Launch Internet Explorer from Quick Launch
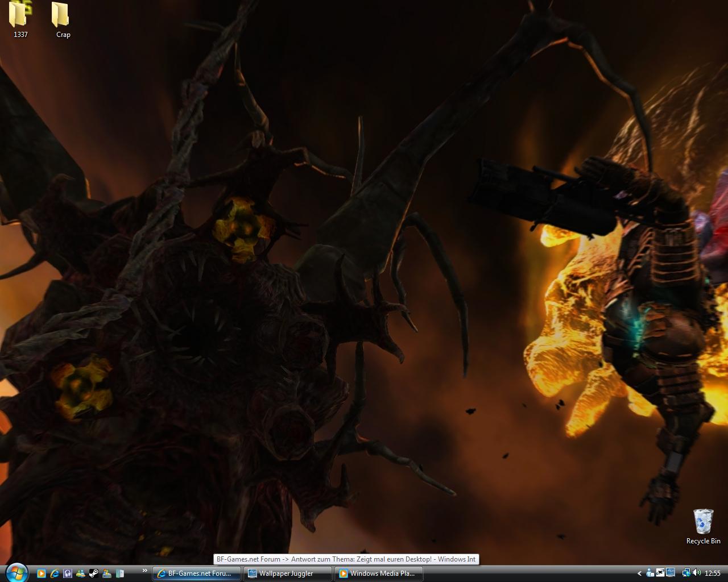This screenshot has width=728, height=582. coord(55,573)
